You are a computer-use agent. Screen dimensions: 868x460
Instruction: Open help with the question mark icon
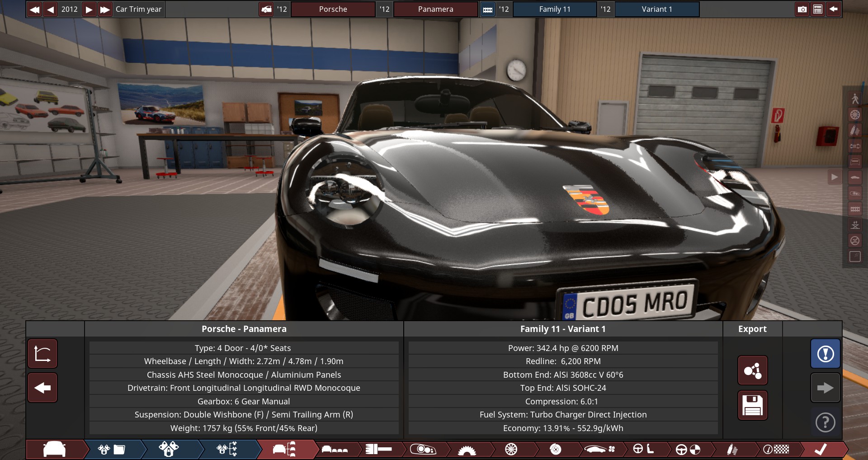(826, 422)
